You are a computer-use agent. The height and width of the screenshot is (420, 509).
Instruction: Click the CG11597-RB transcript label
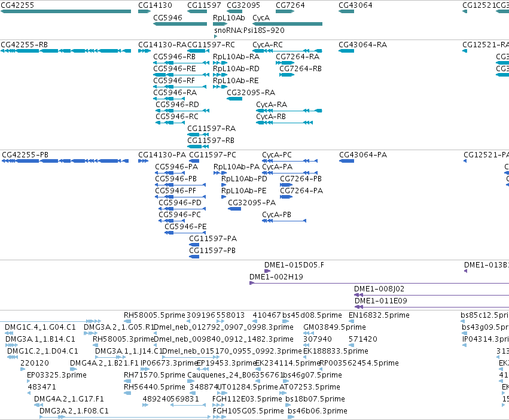(x=211, y=141)
